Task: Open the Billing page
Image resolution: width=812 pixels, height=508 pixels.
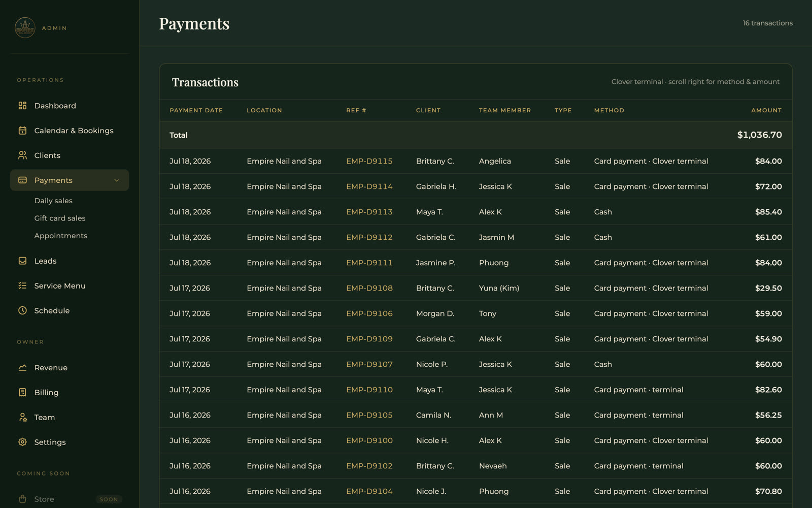Action: [x=70, y=393]
